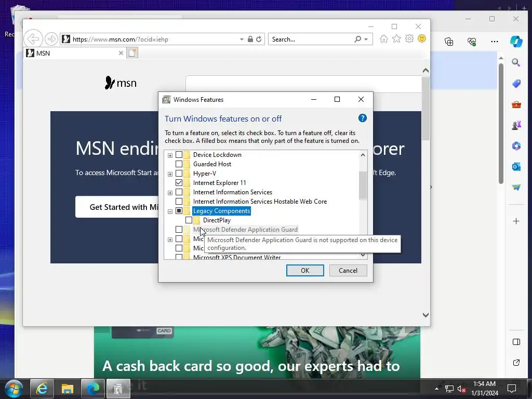Expand Internet Information Services node
The image size is (532, 399).
(x=170, y=193)
